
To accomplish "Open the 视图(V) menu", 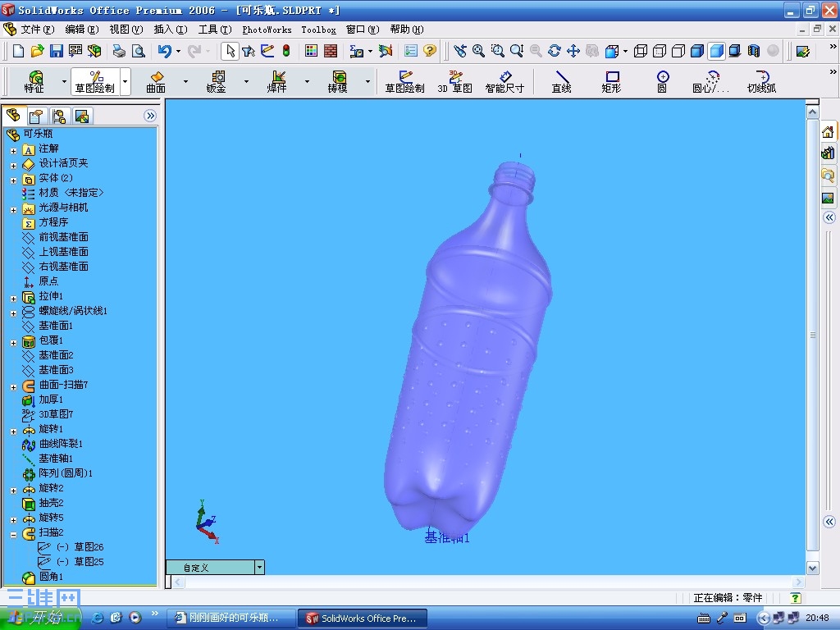I will tap(126, 29).
